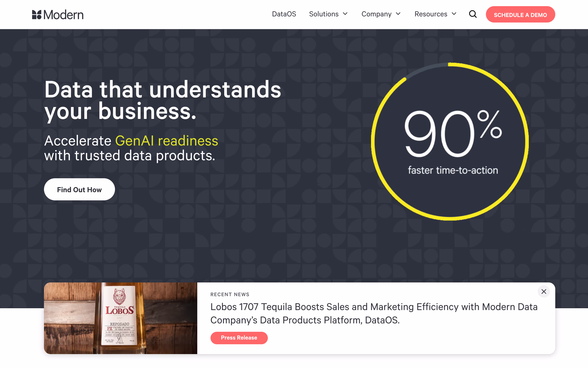Click the Schedule a Demo button

(x=520, y=15)
